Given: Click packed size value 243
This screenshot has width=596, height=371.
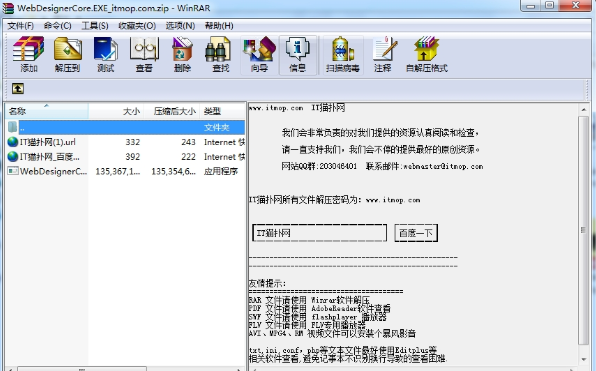Looking at the screenshot, I should pos(188,142).
